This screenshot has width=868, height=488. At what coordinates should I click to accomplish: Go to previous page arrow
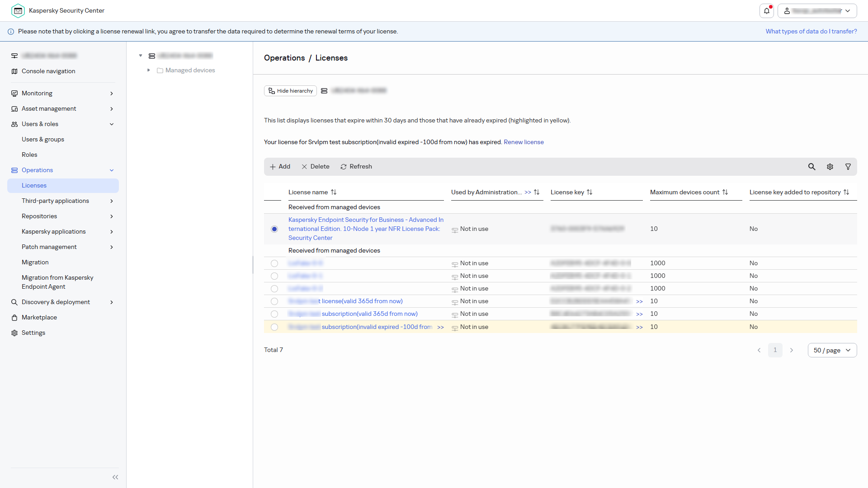click(759, 350)
